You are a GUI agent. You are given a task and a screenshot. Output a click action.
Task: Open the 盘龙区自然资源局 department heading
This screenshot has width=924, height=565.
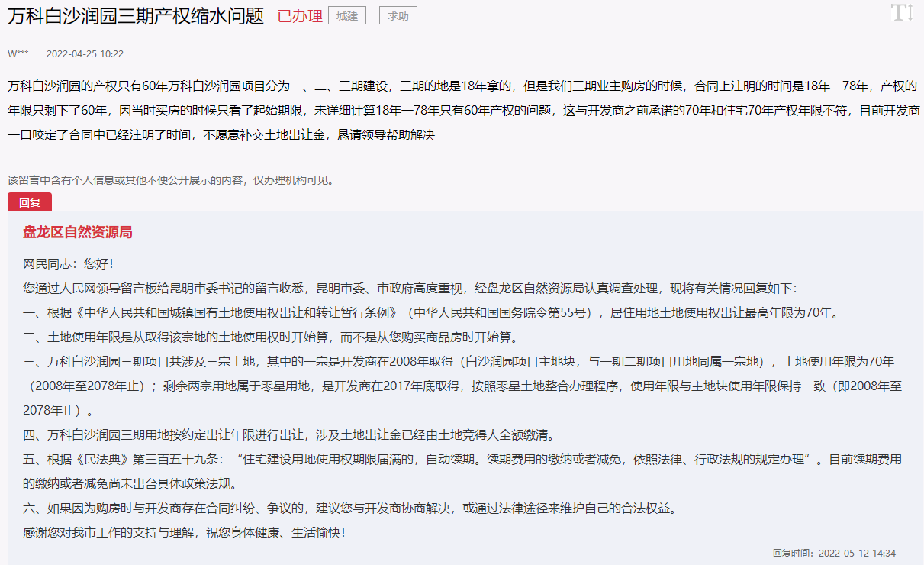pyautogui.click(x=77, y=232)
